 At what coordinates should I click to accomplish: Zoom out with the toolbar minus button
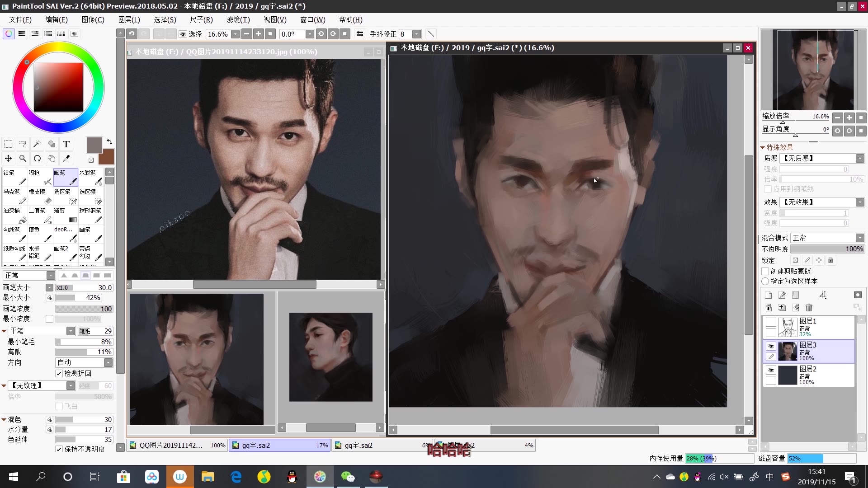click(247, 34)
